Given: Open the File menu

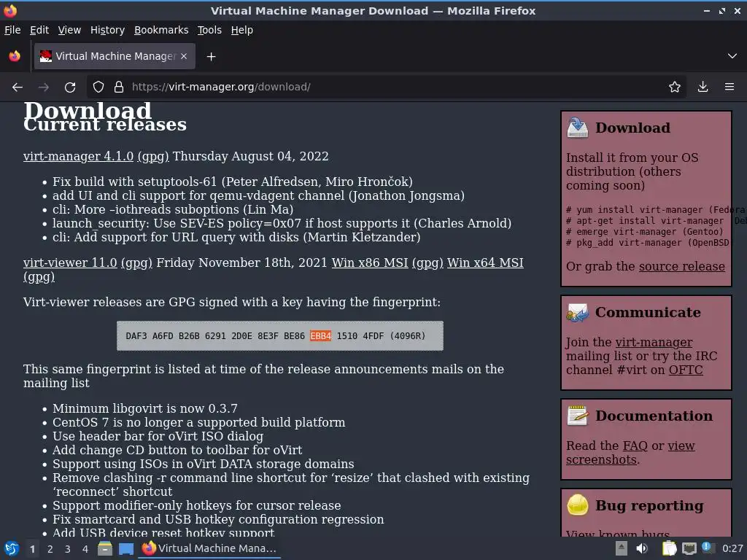Looking at the screenshot, I should click(x=12, y=30).
